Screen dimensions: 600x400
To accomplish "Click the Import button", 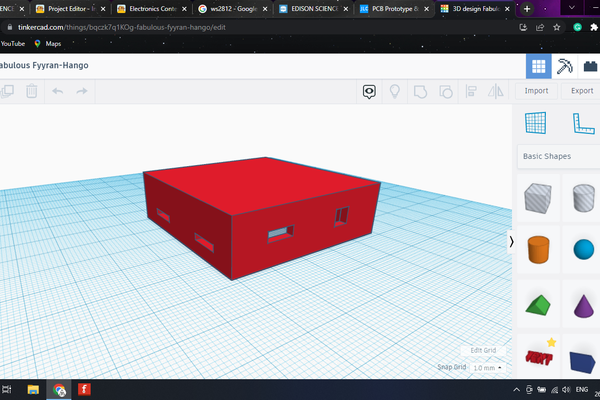I will pyautogui.click(x=536, y=91).
